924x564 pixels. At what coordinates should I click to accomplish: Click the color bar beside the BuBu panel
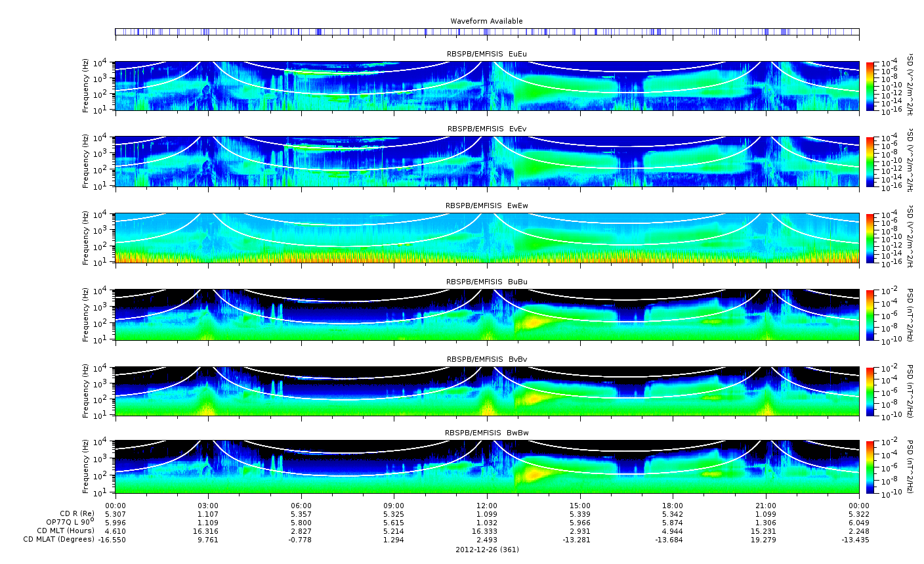[x=870, y=315]
